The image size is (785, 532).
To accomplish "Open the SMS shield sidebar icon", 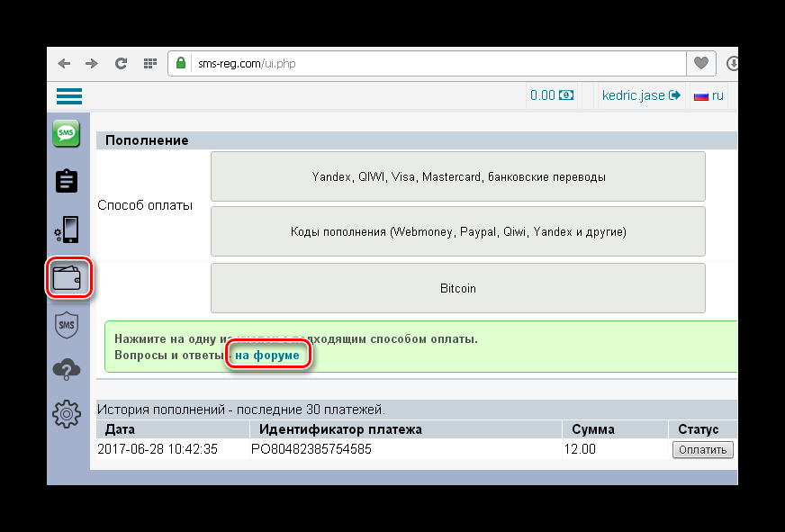I will 67,324.
